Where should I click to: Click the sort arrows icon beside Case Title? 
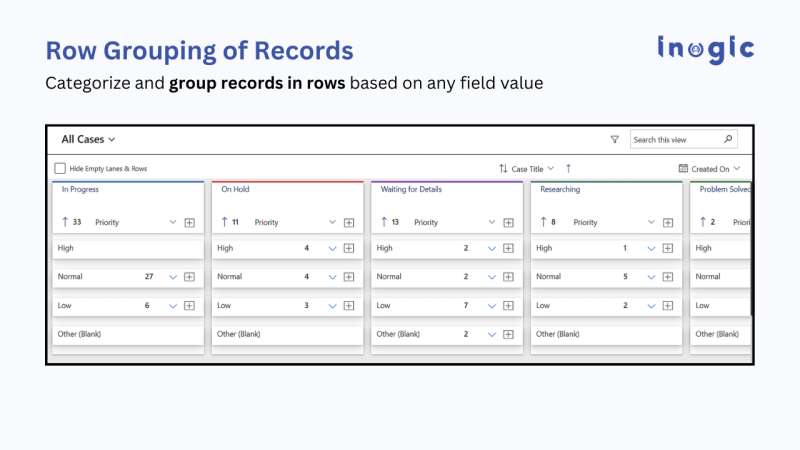pos(503,169)
